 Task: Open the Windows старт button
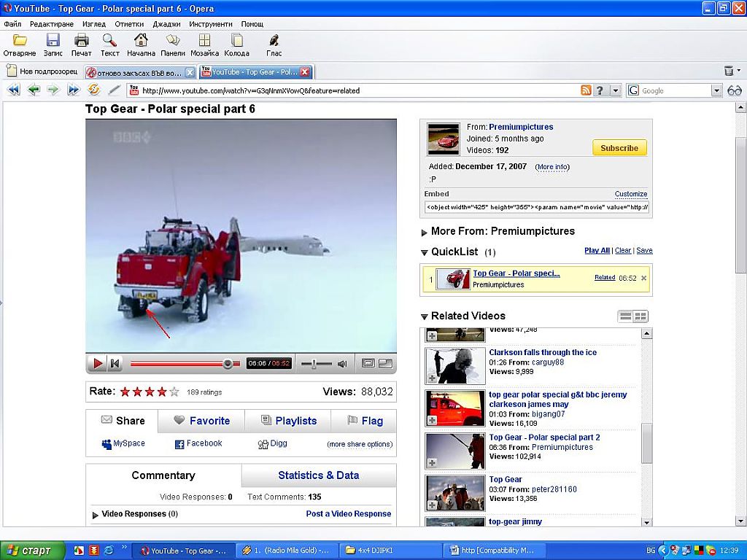click(x=32, y=551)
